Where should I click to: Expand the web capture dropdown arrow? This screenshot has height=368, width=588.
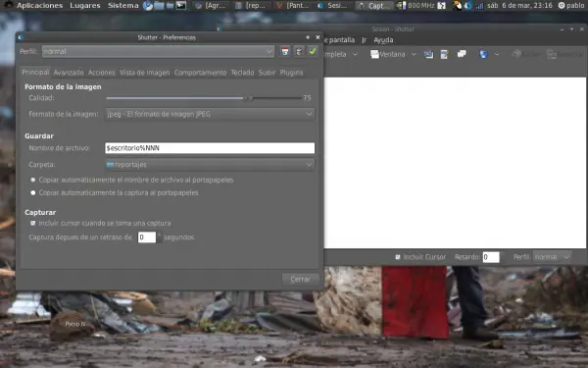point(497,54)
